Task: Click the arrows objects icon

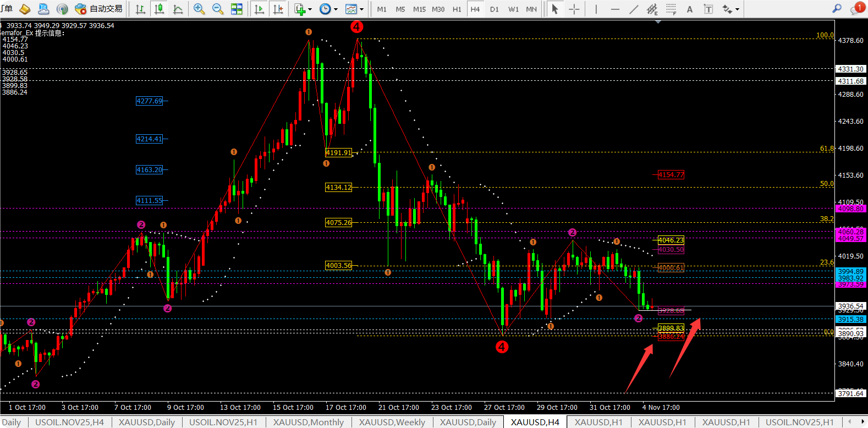Action: [x=727, y=9]
